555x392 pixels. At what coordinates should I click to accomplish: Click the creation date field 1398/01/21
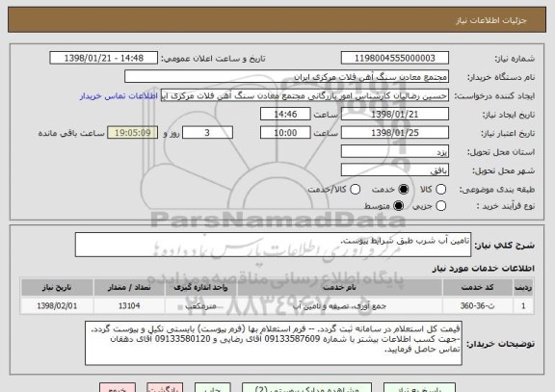coord(395,114)
